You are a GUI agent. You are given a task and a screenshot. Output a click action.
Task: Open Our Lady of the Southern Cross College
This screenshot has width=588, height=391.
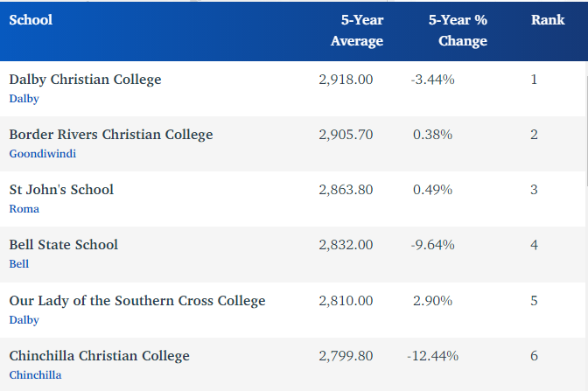(136, 301)
